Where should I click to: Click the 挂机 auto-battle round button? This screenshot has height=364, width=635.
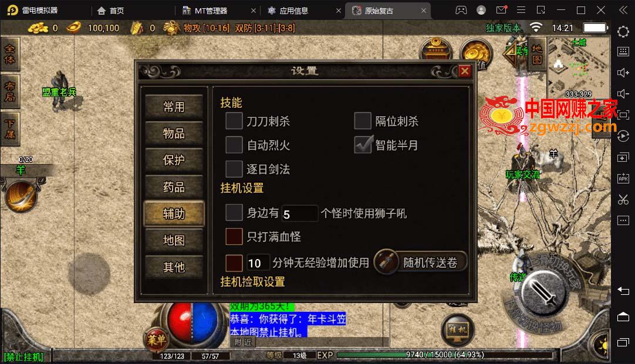point(457,329)
